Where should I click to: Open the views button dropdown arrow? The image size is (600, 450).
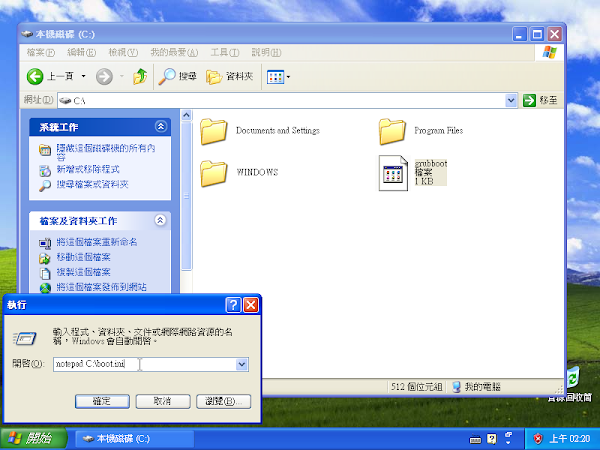[289, 77]
